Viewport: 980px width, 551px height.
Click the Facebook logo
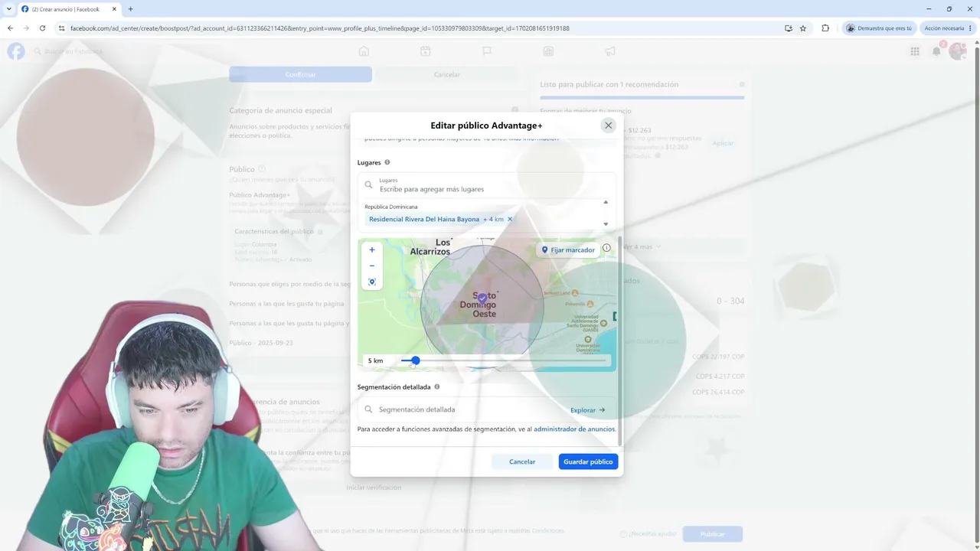click(16, 51)
